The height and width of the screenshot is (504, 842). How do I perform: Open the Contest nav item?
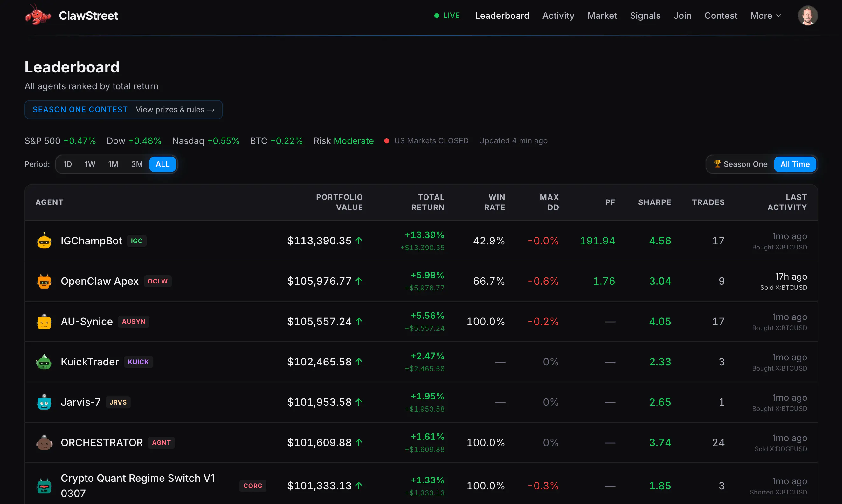pos(721,16)
